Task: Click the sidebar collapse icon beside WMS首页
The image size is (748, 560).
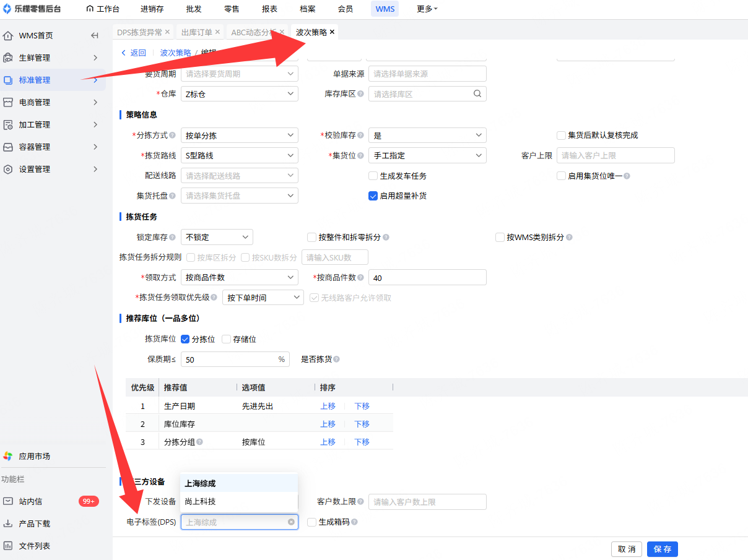Action: click(x=95, y=35)
